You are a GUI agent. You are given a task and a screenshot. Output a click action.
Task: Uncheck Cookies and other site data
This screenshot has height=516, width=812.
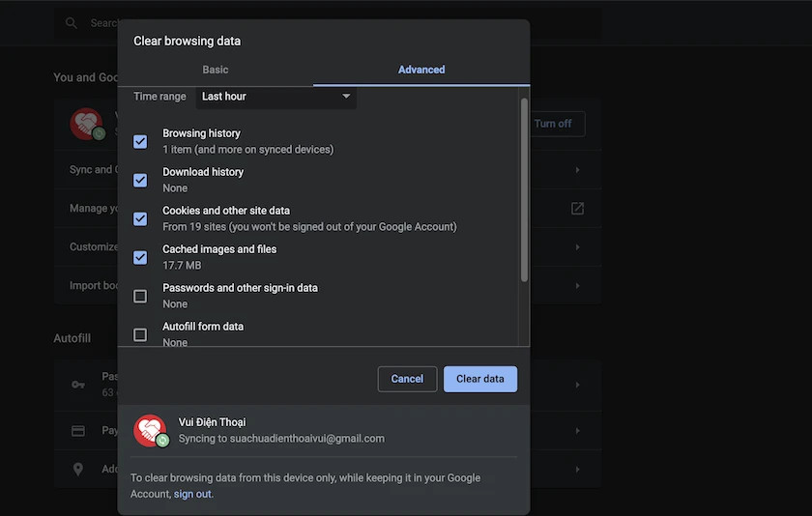click(x=140, y=219)
